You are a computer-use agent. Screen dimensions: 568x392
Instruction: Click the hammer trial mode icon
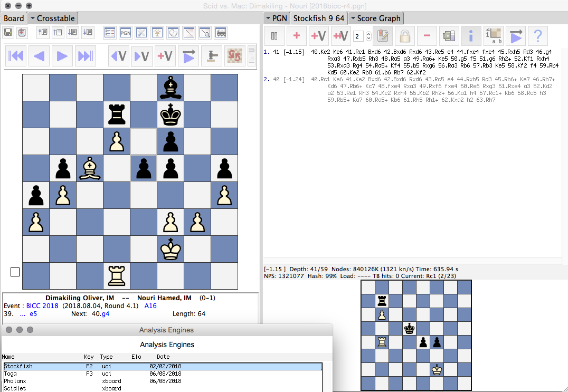pyautogui.click(x=212, y=56)
